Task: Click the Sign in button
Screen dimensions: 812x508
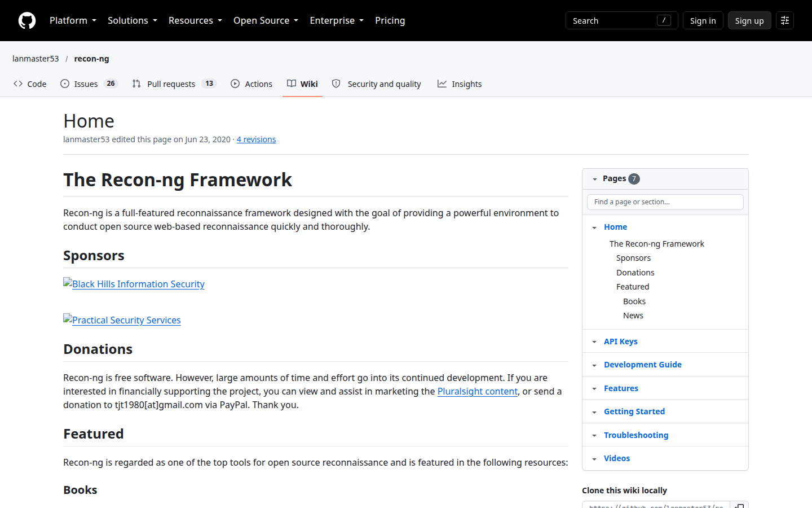Action: click(703, 20)
